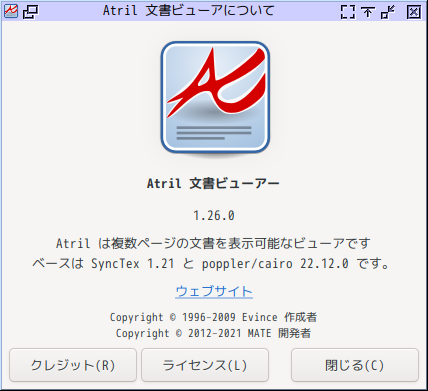The height and width of the screenshot is (391, 428).
Task: Click the bold "Atril 文書ビューアー" heading
Action: point(213,184)
